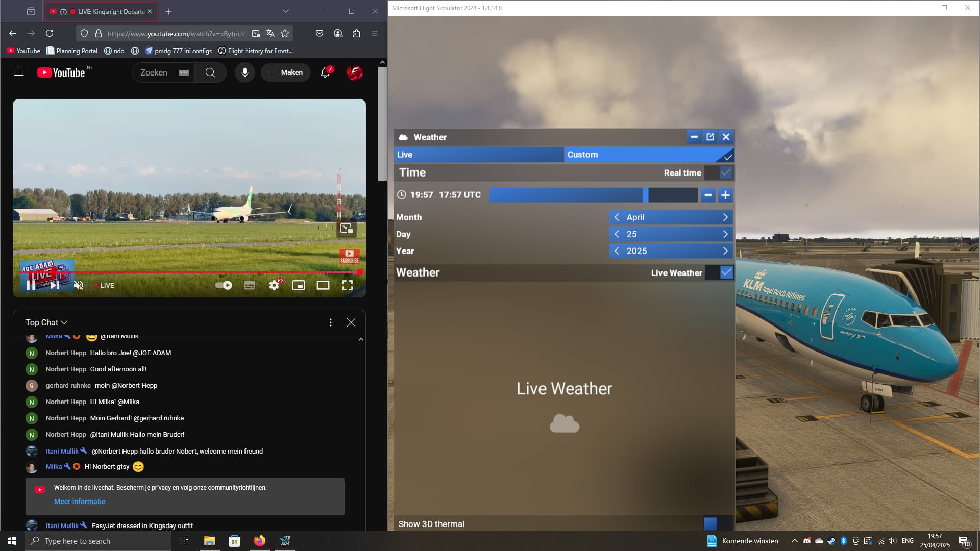Open the pmdg 777 ini configs bookmark
The height and width of the screenshot is (551, 980).
point(179,51)
